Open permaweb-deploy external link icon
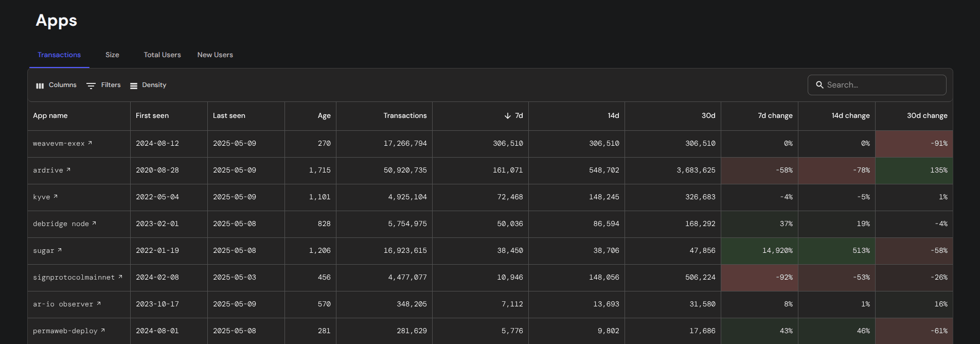The image size is (980, 344). pos(103,331)
